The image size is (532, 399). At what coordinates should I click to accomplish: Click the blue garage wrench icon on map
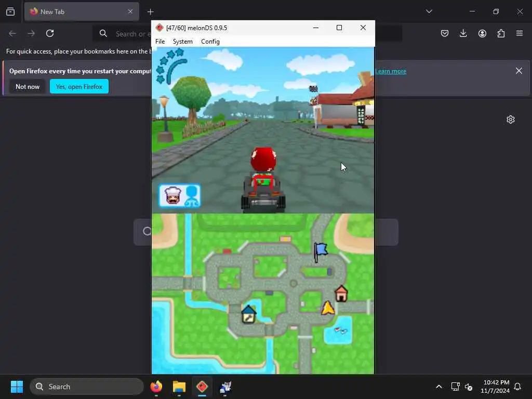pyautogui.click(x=248, y=314)
